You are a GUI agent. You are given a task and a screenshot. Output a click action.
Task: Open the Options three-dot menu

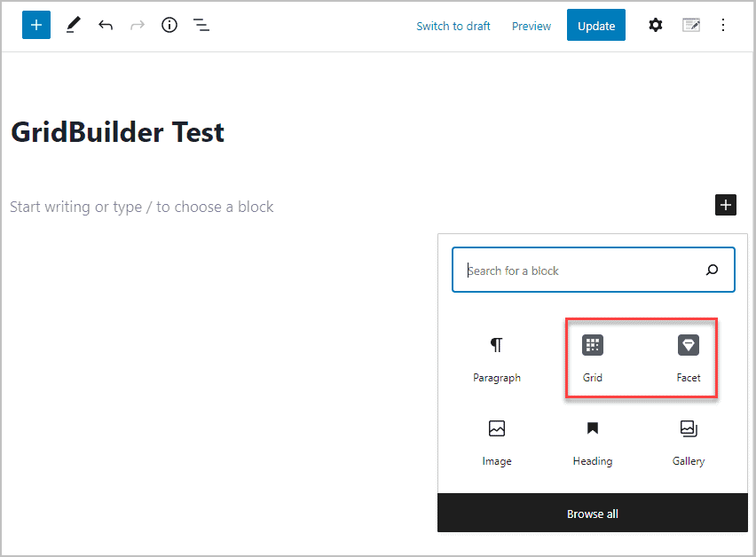click(723, 26)
